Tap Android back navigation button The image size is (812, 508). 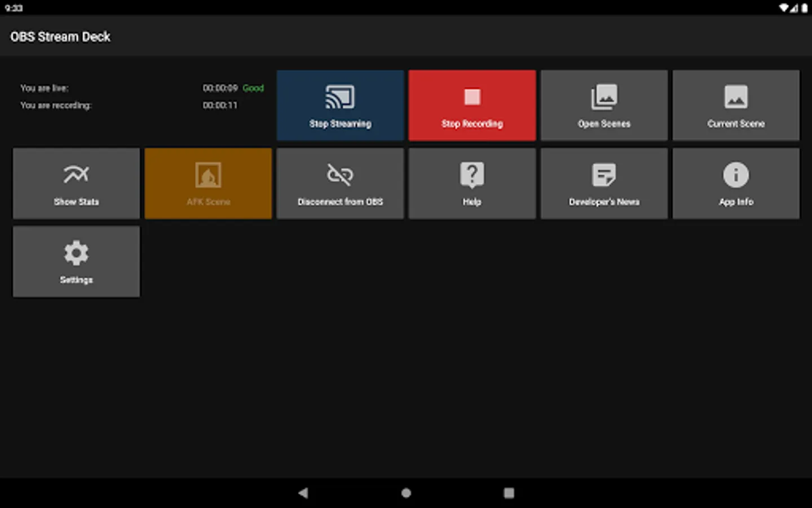click(x=303, y=493)
